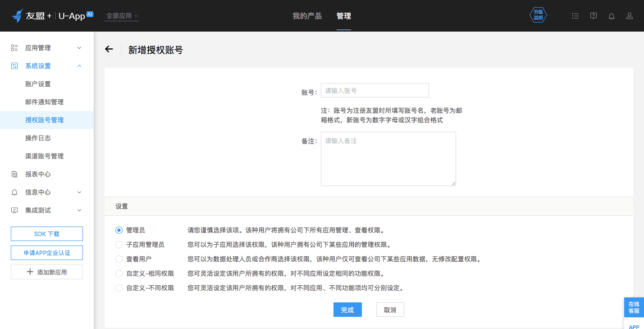
Task: Collapse the 系统设置 chevron
Action: (79, 66)
